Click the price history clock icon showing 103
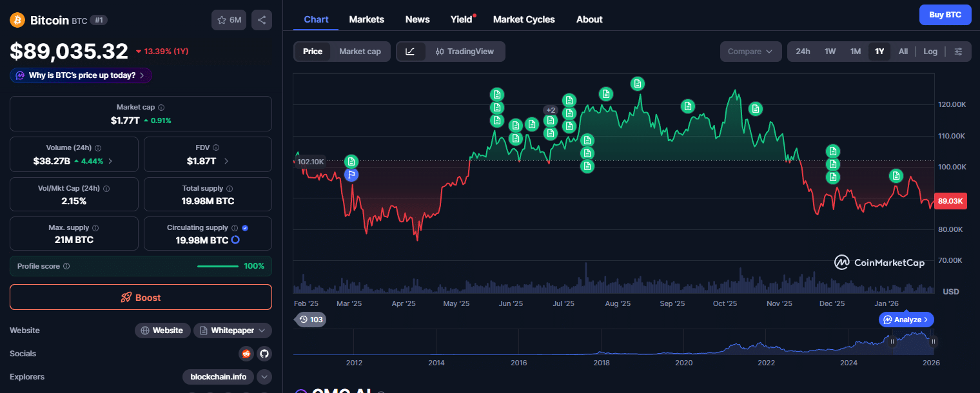Viewport: 980px width, 393px height. [x=309, y=320]
